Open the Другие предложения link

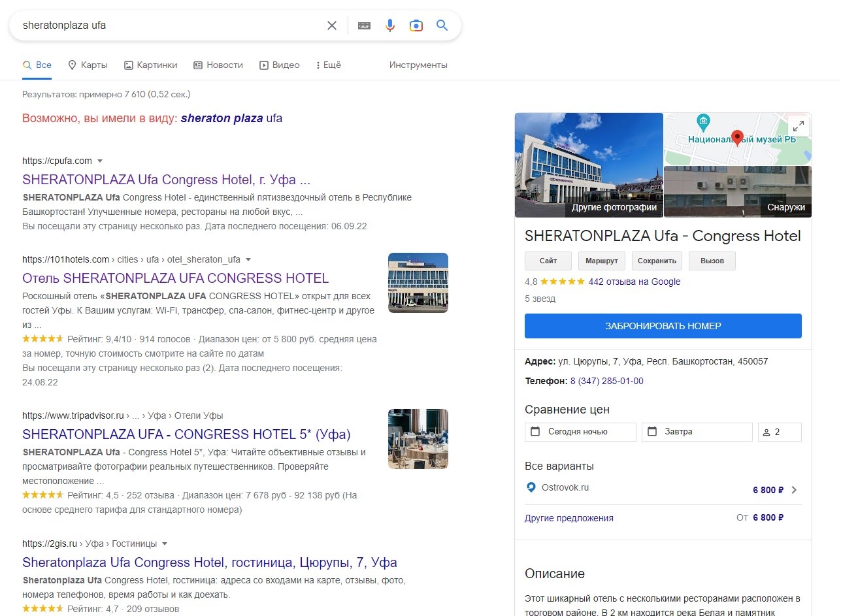pyautogui.click(x=569, y=518)
